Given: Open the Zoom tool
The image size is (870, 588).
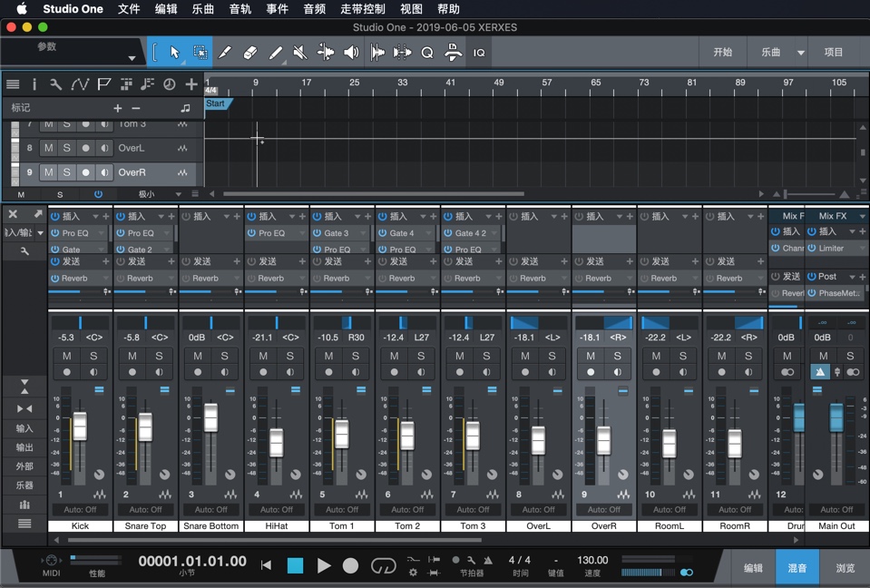Looking at the screenshot, I should pos(427,52).
